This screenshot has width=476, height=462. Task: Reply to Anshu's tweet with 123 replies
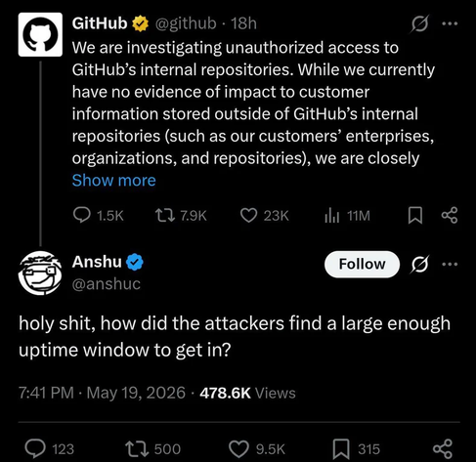coord(50,449)
